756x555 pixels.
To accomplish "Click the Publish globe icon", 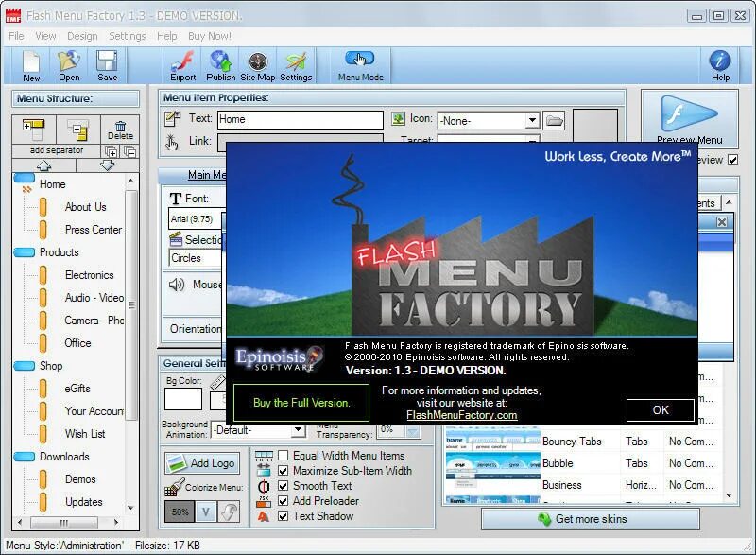I will point(220,66).
